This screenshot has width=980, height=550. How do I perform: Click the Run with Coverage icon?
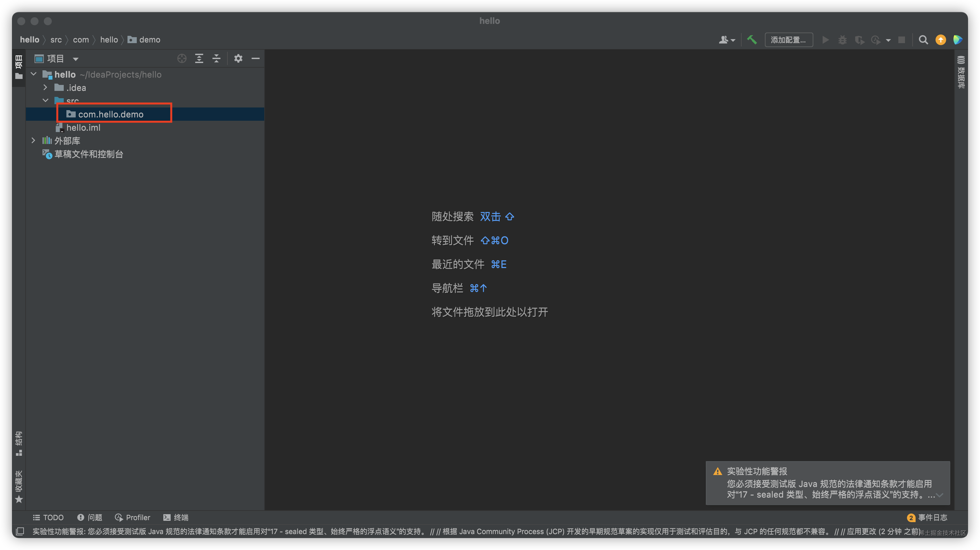[x=859, y=40]
